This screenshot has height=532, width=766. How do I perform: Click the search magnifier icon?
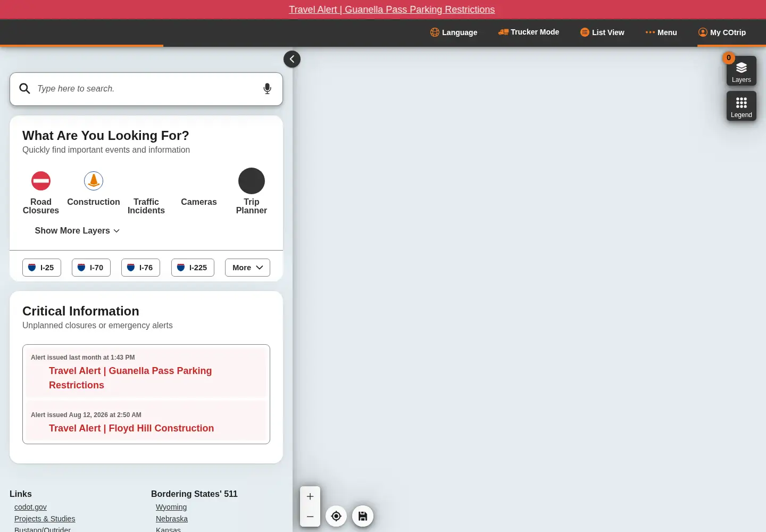point(25,88)
